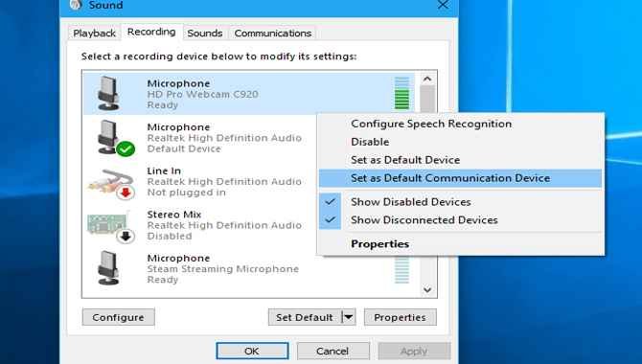Click the Disabled status under Stereo Mix
Image resolution: width=642 pixels, height=364 pixels.
click(170, 237)
